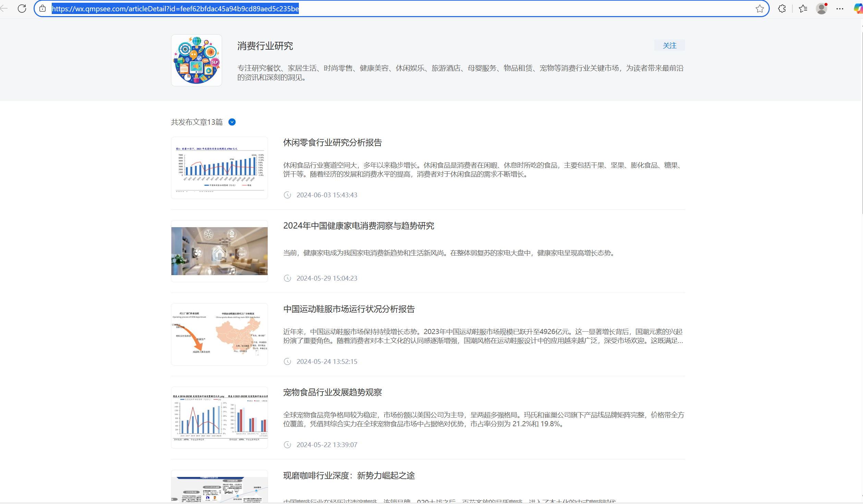Open 宠物食品行业发展趋势观察 article title
The image size is (863, 504).
click(x=332, y=392)
